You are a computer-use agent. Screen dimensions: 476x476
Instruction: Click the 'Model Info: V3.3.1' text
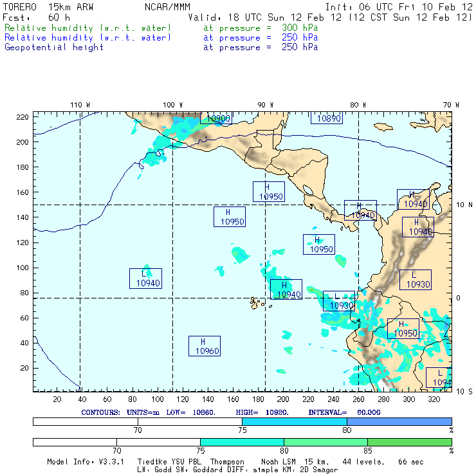point(86,462)
